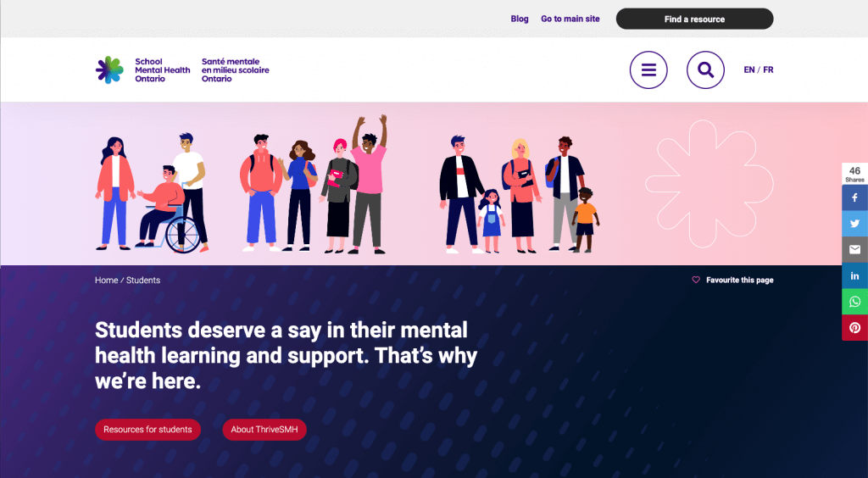
Task: Share the page by email envelope icon
Action: tap(854, 249)
